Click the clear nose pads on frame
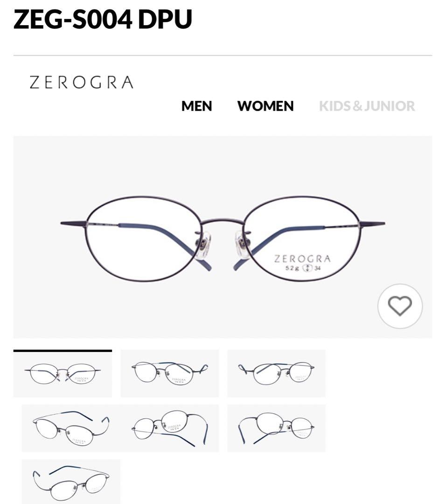The width and height of the screenshot is (446, 504). tap(223, 244)
